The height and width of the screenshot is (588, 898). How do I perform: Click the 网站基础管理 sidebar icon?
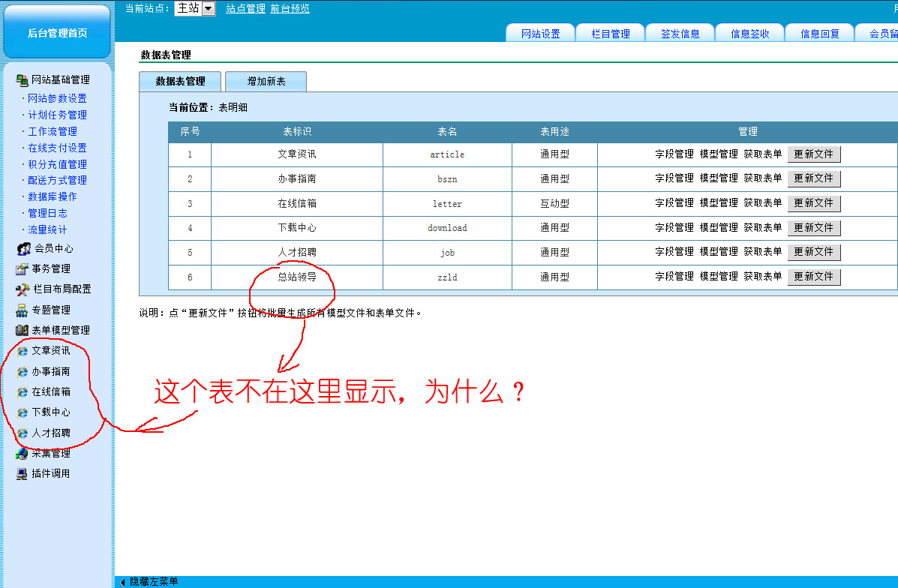22,80
